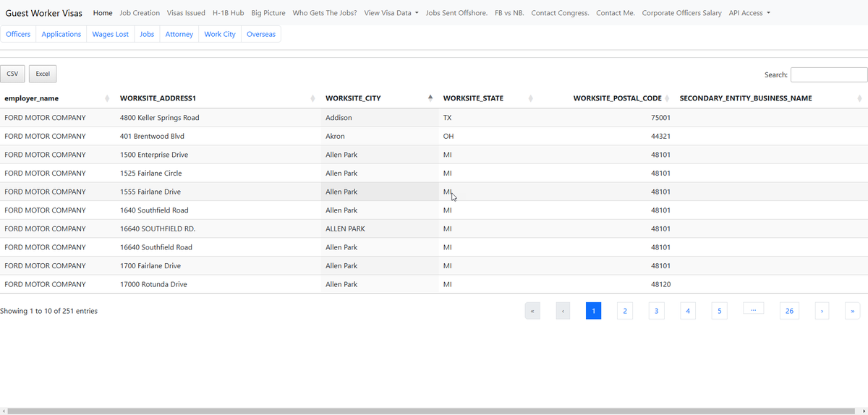Open the Big Picture page
This screenshot has width=868, height=415.
click(x=268, y=13)
